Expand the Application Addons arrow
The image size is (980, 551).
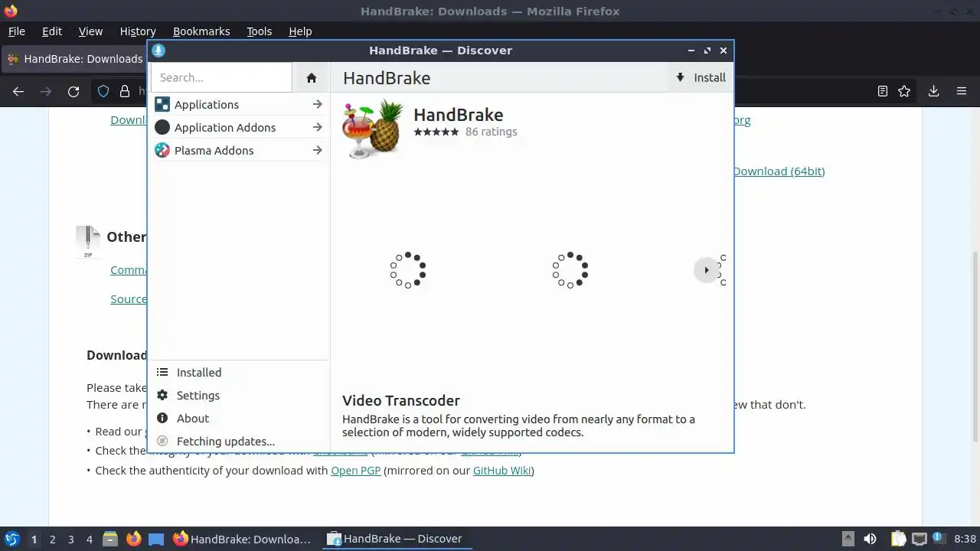tap(317, 128)
